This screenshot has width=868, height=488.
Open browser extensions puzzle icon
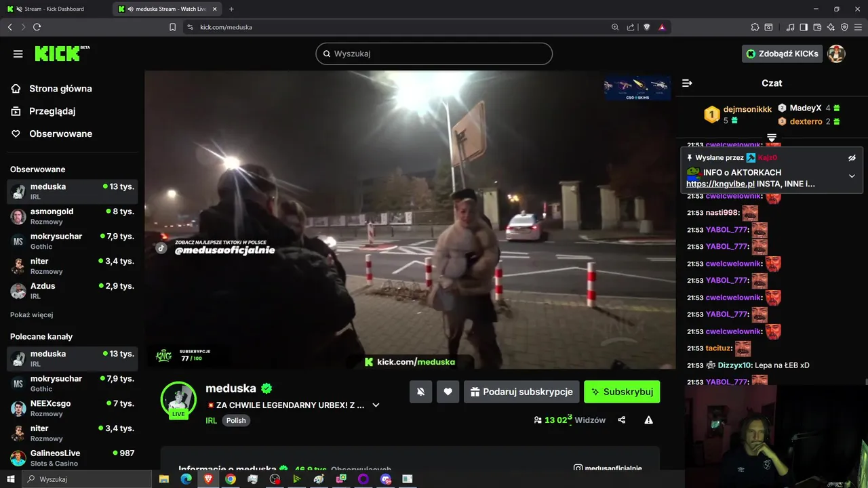coord(755,27)
